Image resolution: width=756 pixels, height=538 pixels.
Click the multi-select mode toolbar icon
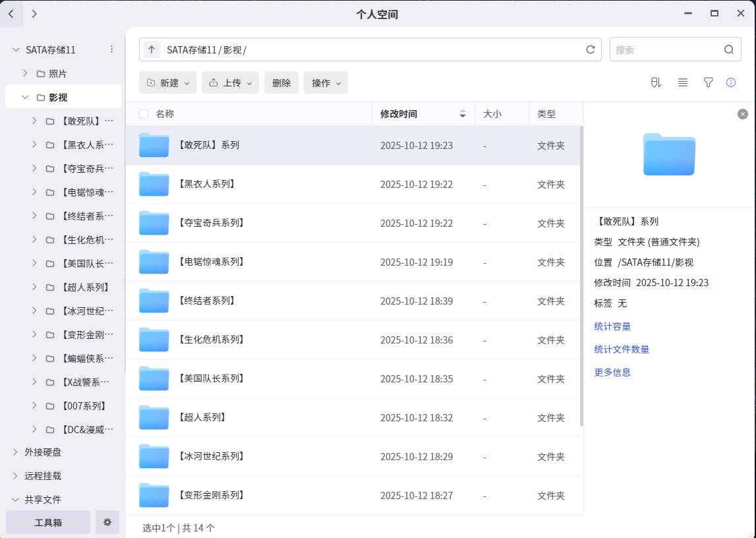click(655, 82)
